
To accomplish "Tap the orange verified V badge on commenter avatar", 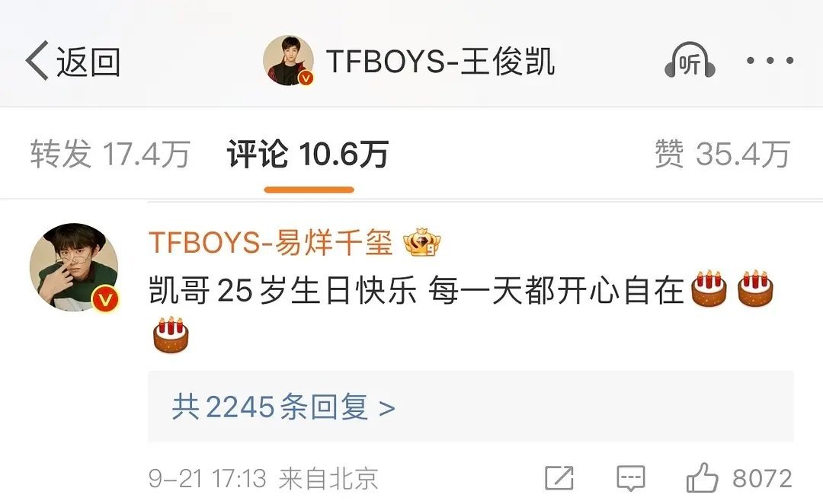I will coord(105,299).
